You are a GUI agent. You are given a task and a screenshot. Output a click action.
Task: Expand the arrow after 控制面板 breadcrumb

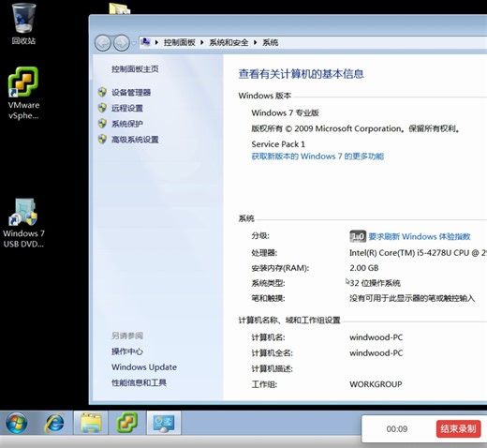pyautogui.click(x=202, y=42)
